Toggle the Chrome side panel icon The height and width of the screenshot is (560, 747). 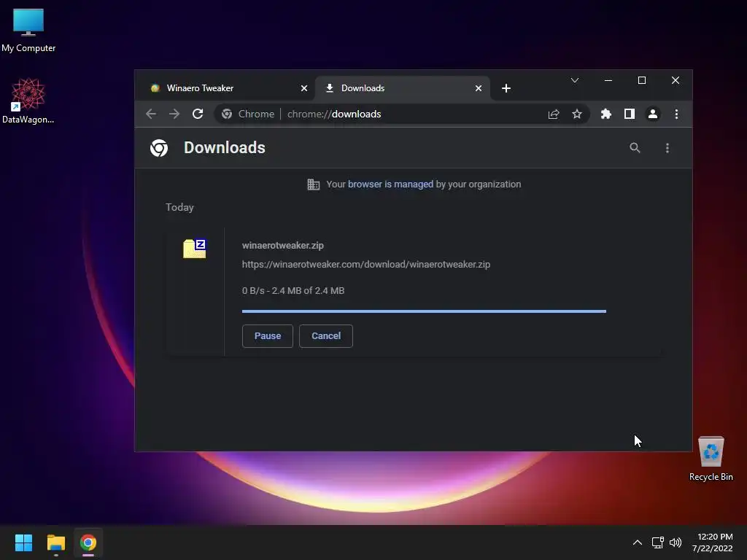[630, 114]
